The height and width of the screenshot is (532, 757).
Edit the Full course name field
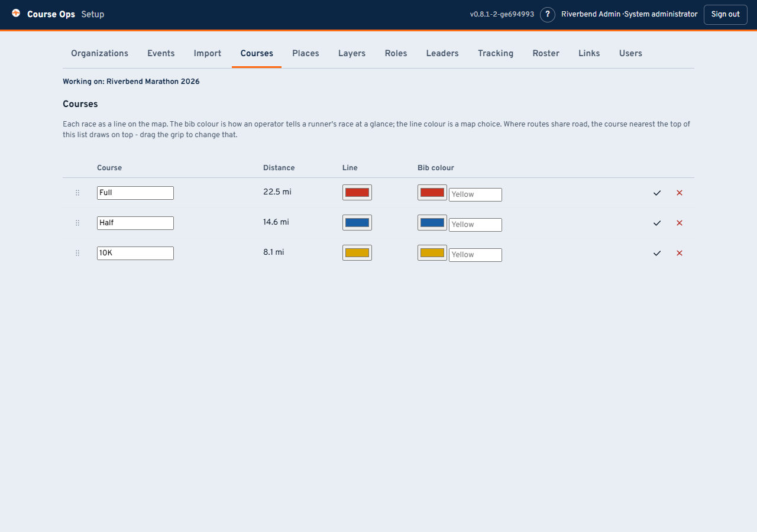coord(135,193)
